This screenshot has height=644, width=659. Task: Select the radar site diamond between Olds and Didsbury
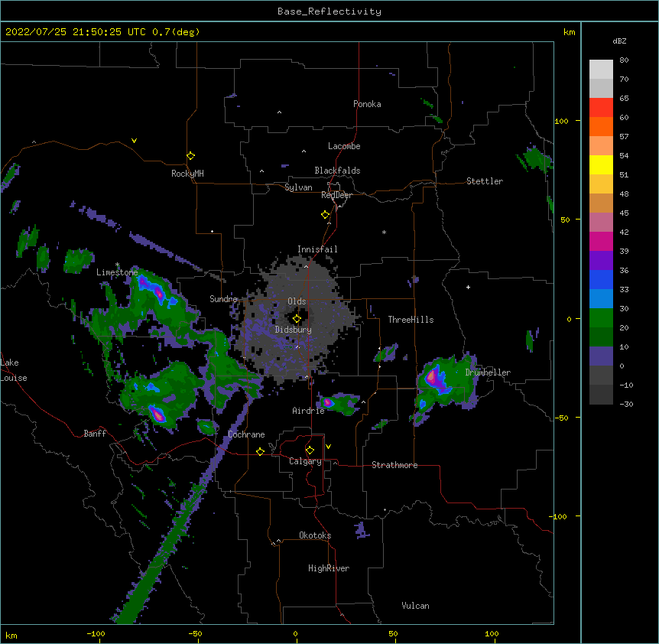tap(297, 319)
